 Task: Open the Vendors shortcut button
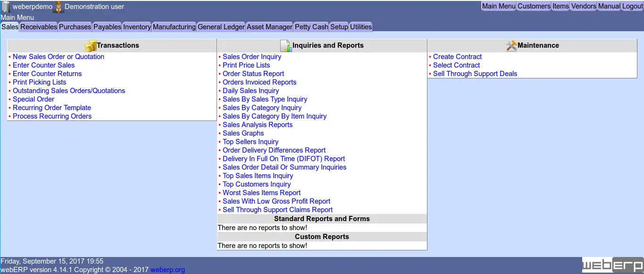(x=584, y=6)
